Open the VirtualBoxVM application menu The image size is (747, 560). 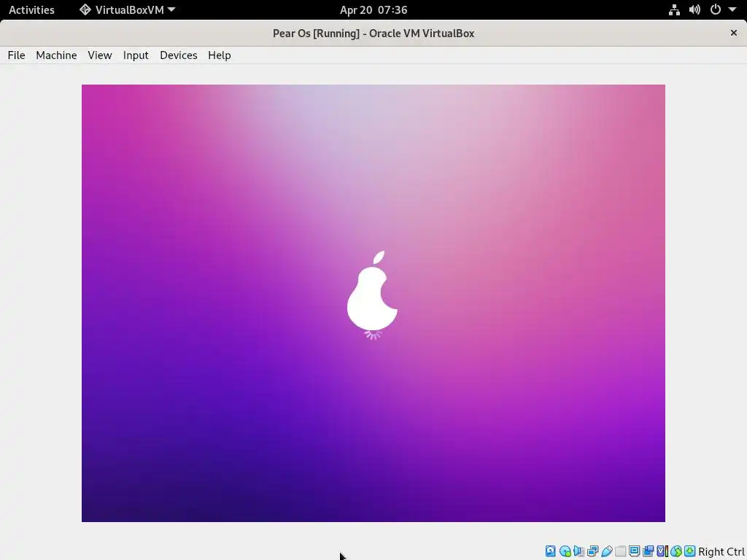point(127,9)
